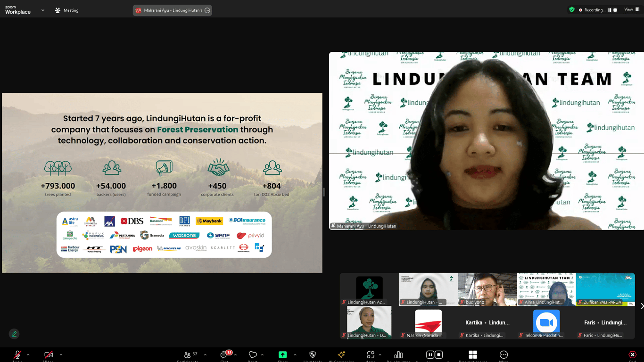Image resolution: width=644 pixels, height=362 pixels.
Task: Select the Telcon06 Pusdatin participant tile
Action: click(546, 322)
